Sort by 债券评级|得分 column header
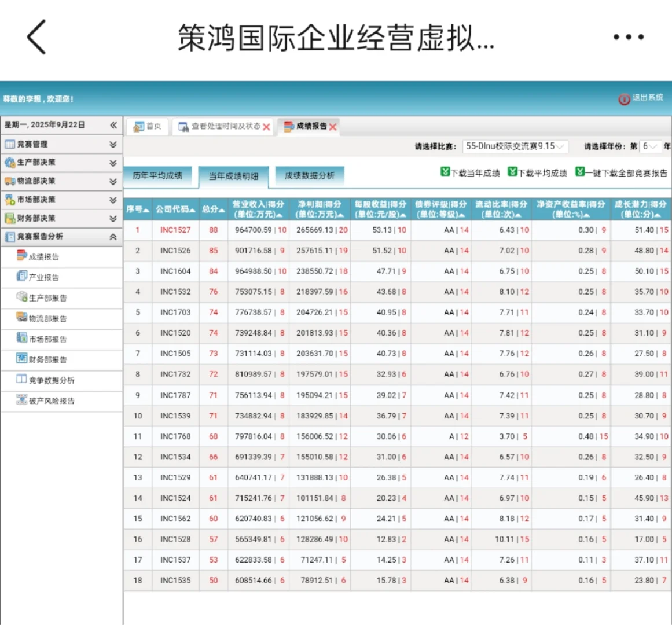Image resolution: width=672 pixels, height=625 pixels. 441,209
